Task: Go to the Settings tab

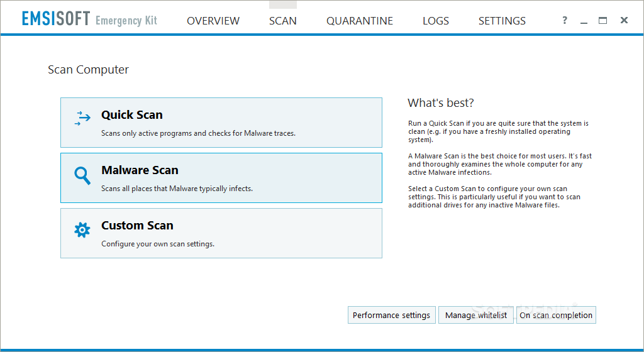Action: pyautogui.click(x=502, y=21)
